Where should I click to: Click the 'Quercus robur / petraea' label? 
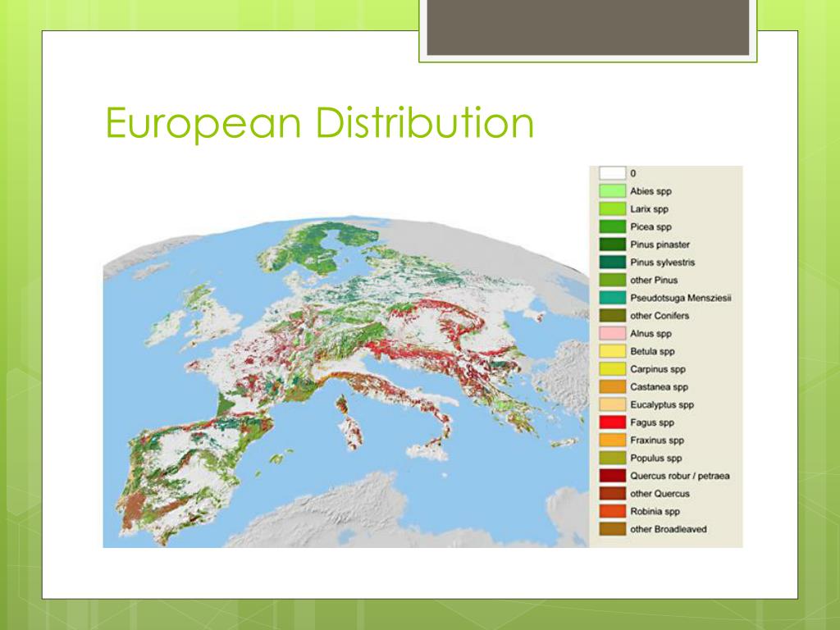tap(680, 475)
